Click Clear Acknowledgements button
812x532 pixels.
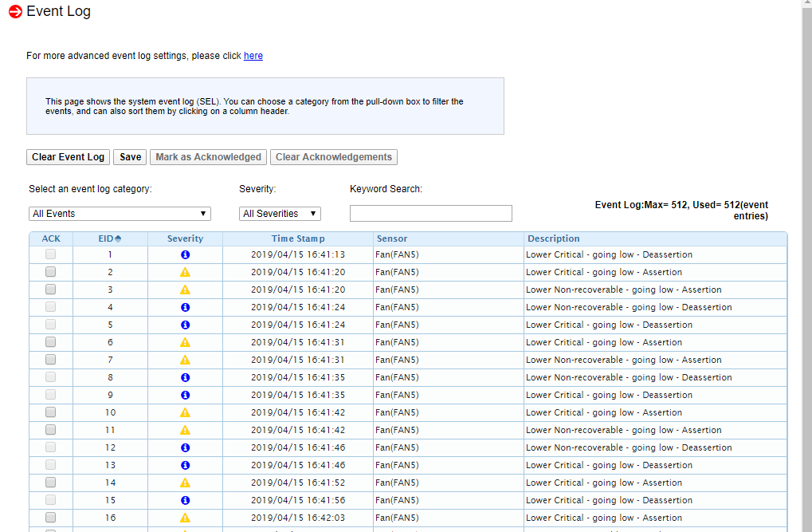pos(334,157)
